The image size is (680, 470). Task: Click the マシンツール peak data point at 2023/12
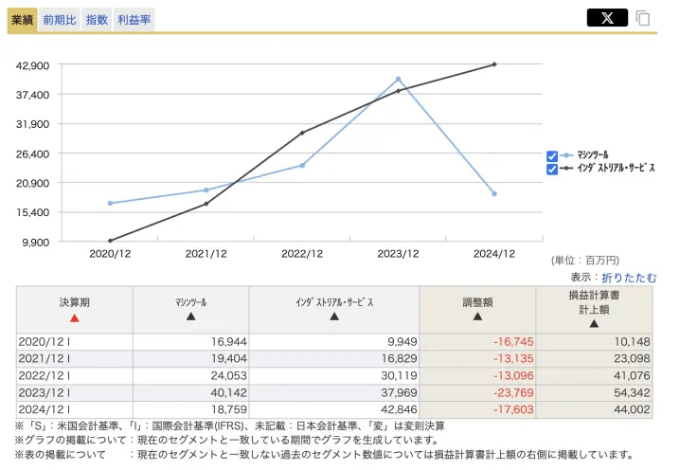pyautogui.click(x=398, y=79)
